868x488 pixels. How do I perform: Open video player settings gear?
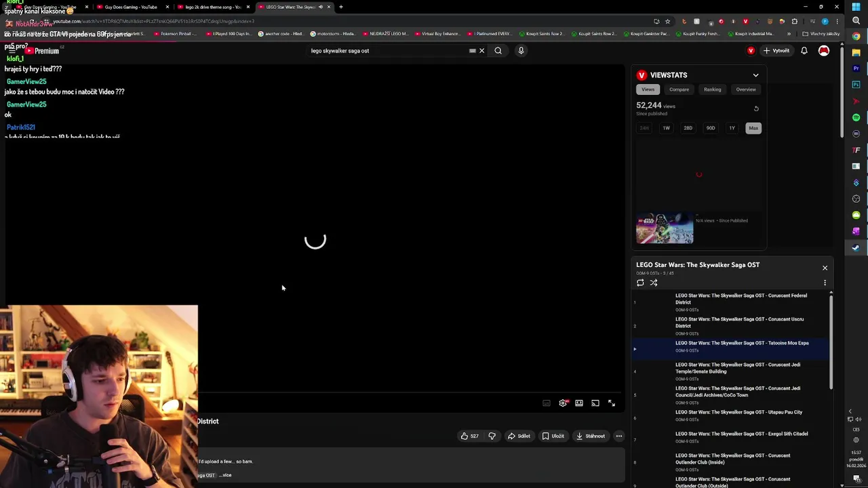pyautogui.click(x=563, y=403)
